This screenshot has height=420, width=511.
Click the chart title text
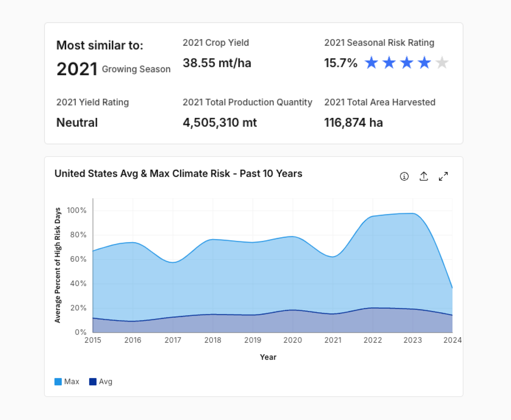(x=179, y=173)
